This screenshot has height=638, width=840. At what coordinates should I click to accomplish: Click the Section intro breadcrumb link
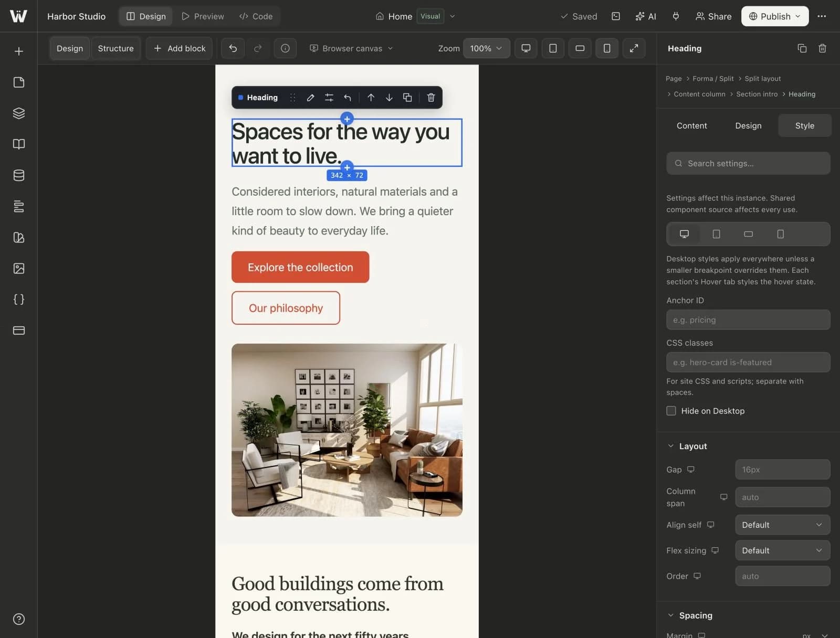(x=757, y=94)
